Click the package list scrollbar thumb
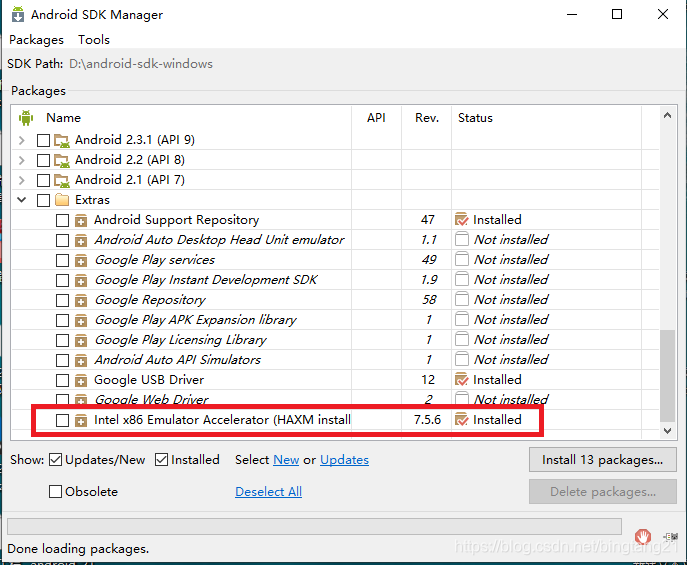The width and height of the screenshot is (687, 565). pos(667,376)
